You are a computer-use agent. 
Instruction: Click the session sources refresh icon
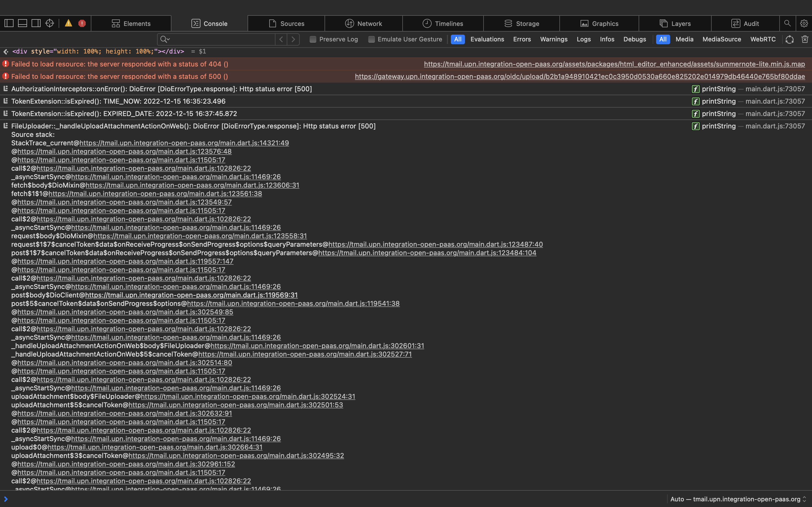pyautogui.click(x=789, y=39)
